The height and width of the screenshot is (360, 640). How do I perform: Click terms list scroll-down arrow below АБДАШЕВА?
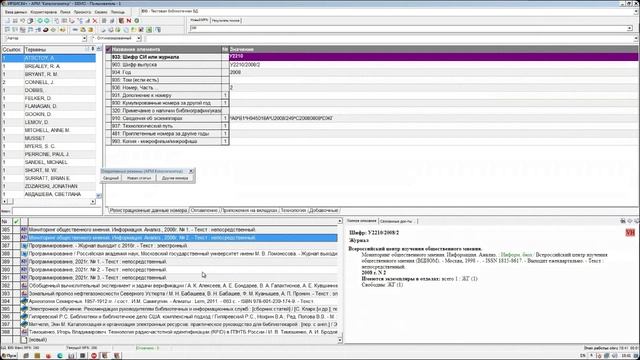98,195
